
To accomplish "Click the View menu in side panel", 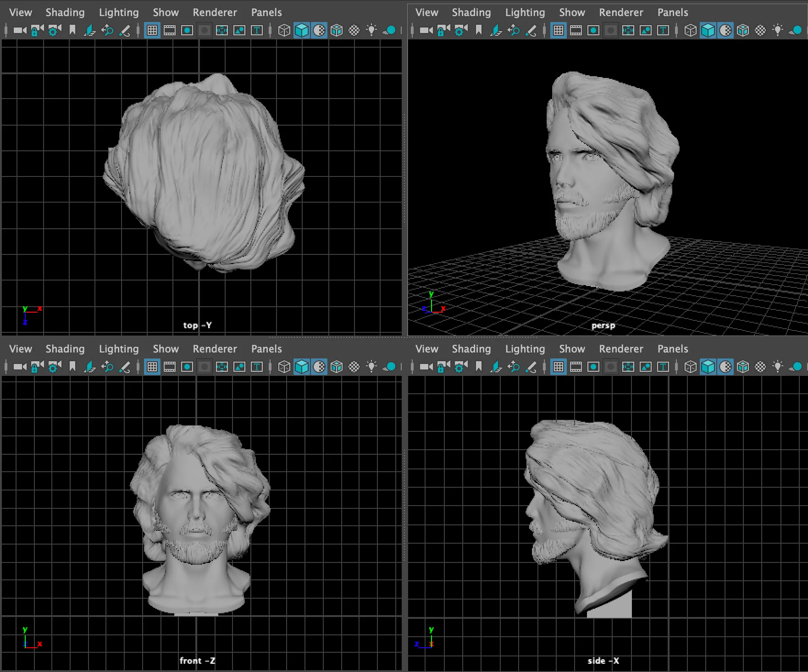I will (x=426, y=349).
